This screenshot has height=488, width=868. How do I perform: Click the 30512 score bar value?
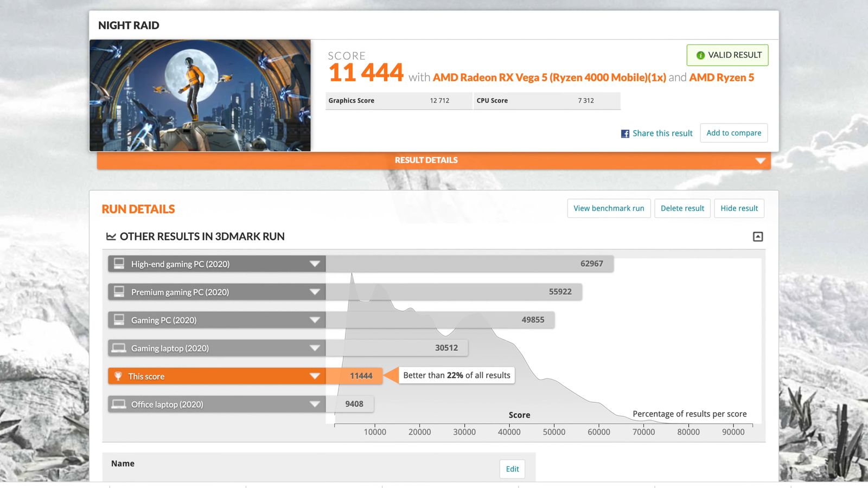[x=446, y=348]
